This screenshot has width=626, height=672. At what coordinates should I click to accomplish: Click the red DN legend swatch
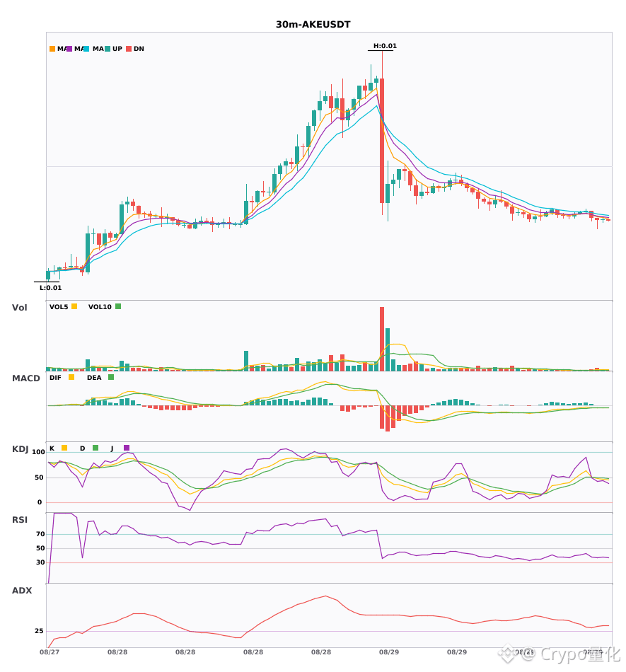pos(129,49)
